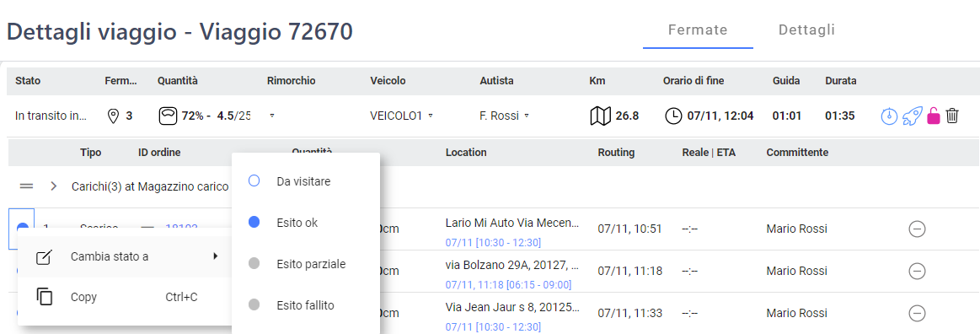The width and height of the screenshot is (980, 334).
Task: Click the scale icon beside 72%
Action: coord(168,116)
